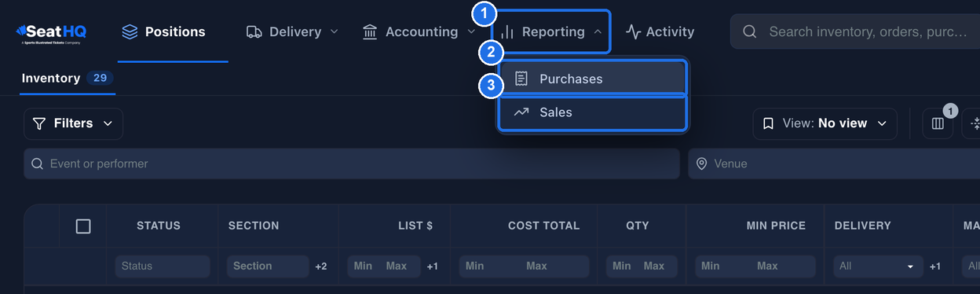The height and width of the screenshot is (294, 980).
Task: Click the +1 next to List $ filter
Action: point(433,266)
